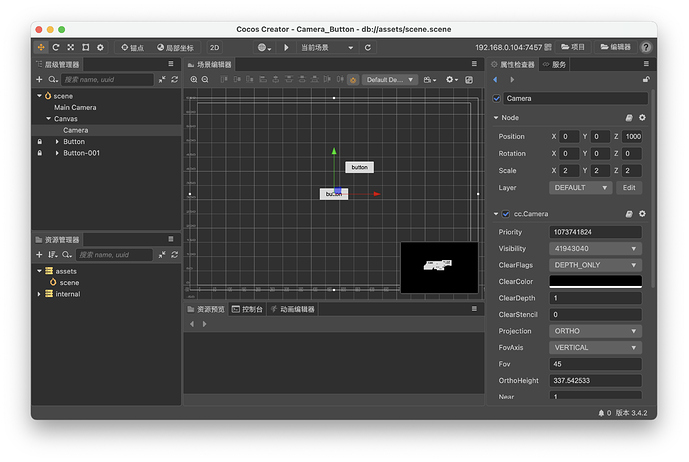Select the Move transform tool
Screen dimensions: 689x462
tap(41, 47)
